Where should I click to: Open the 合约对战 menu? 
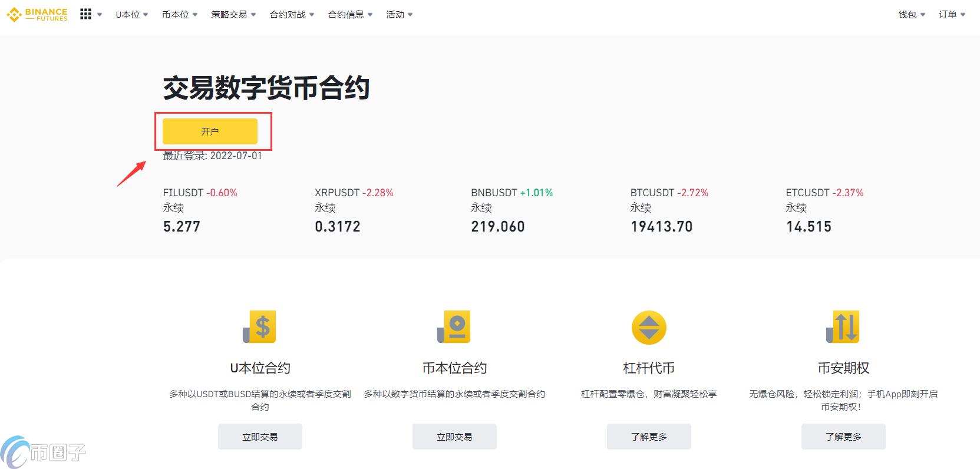tap(292, 15)
